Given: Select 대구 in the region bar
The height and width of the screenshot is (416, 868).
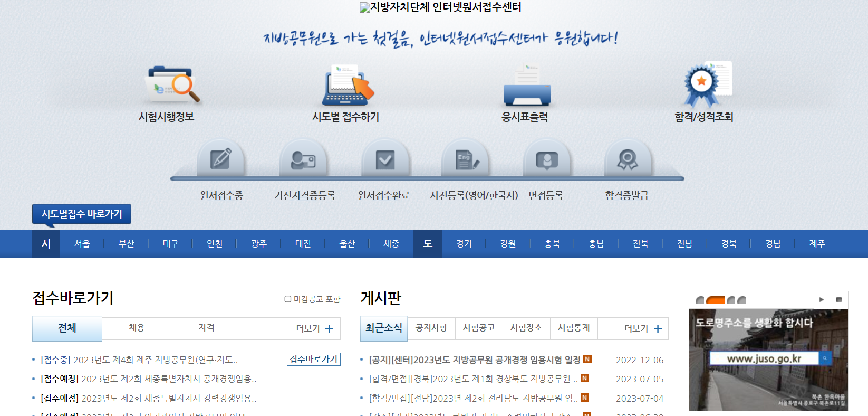Looking at the screenshot, I should click(170, 244).
